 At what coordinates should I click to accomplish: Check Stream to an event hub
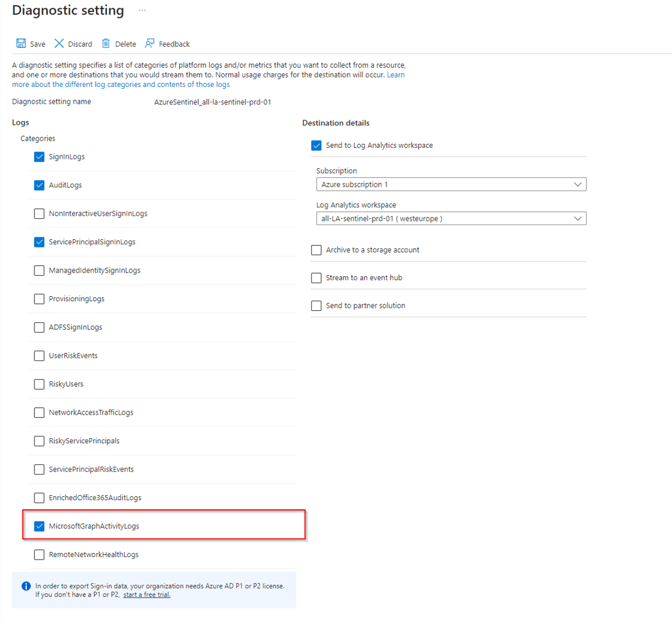[x=316, y=278]
